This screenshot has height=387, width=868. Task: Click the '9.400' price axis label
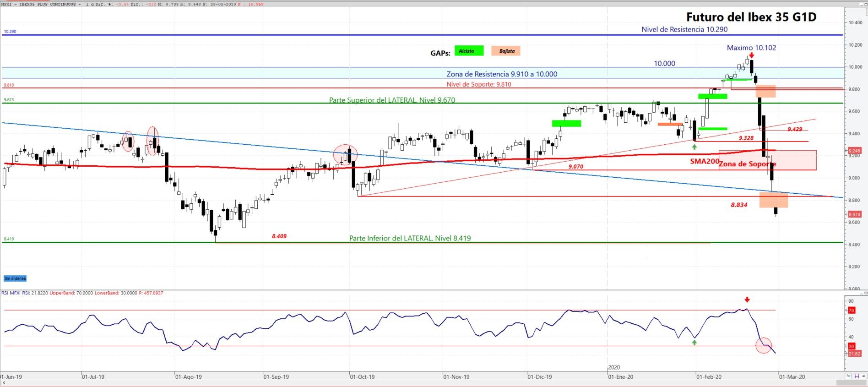854,134
